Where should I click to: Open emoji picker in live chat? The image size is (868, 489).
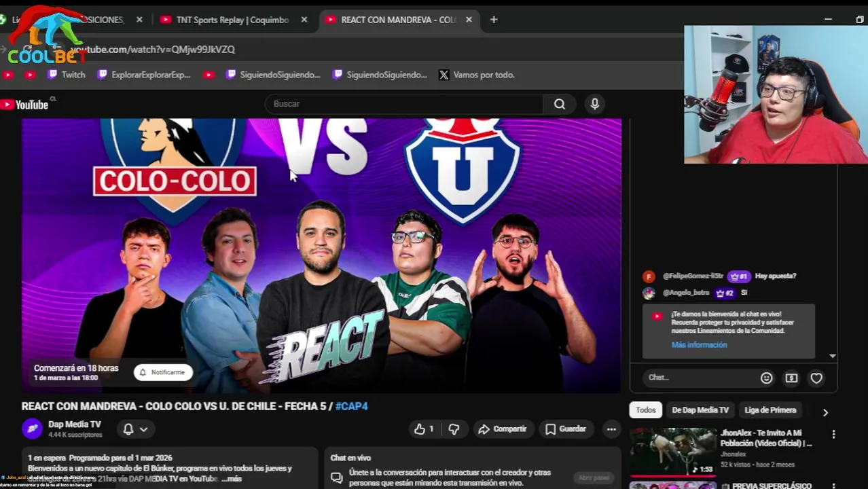pos(766,378)
